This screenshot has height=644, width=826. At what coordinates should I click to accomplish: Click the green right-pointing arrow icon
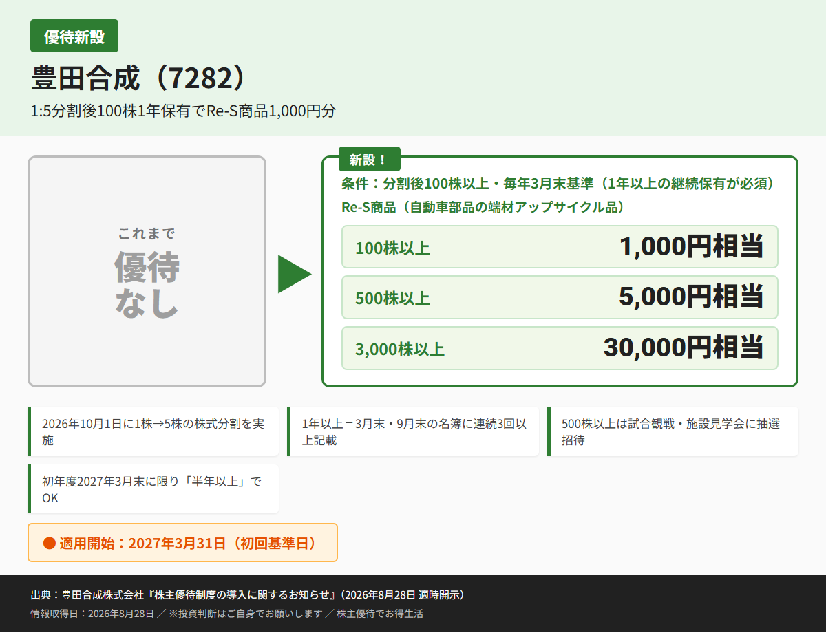click(295, 274)
